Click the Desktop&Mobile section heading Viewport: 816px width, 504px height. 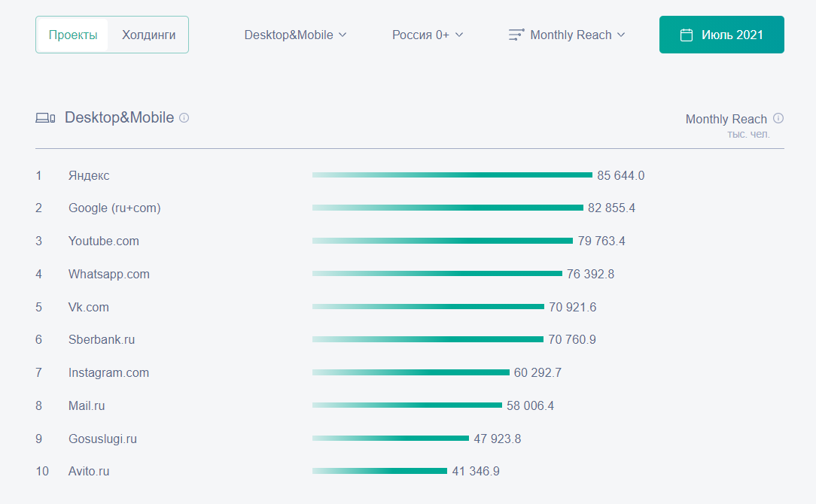119,117
